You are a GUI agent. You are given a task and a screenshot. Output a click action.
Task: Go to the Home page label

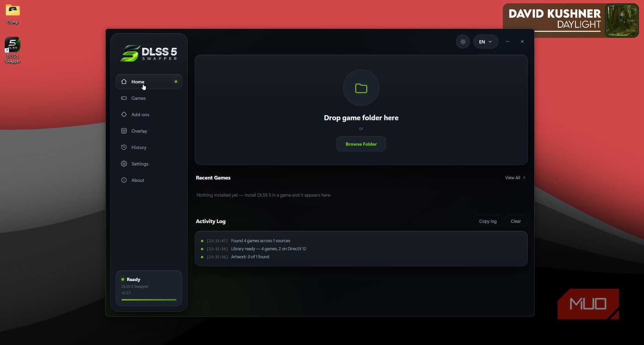coord(138,82)
